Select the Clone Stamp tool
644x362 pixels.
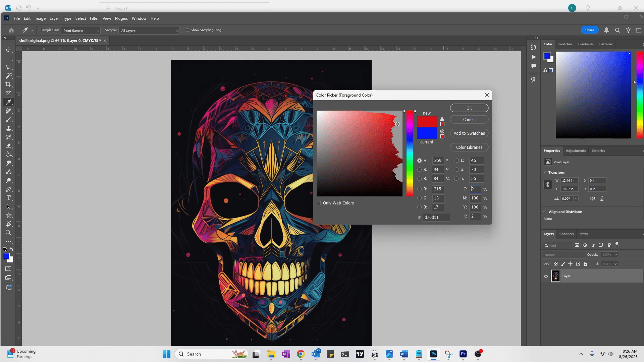8,128
